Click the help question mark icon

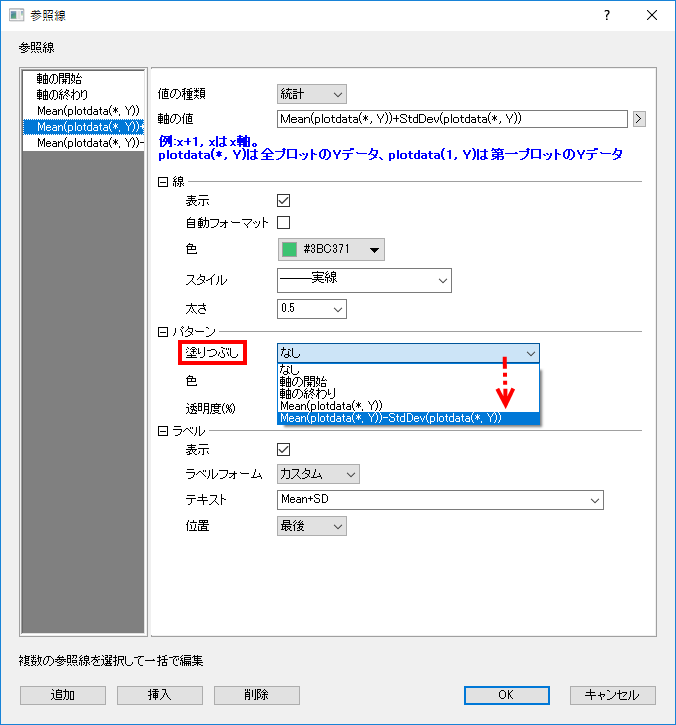(x=607, y=15)
